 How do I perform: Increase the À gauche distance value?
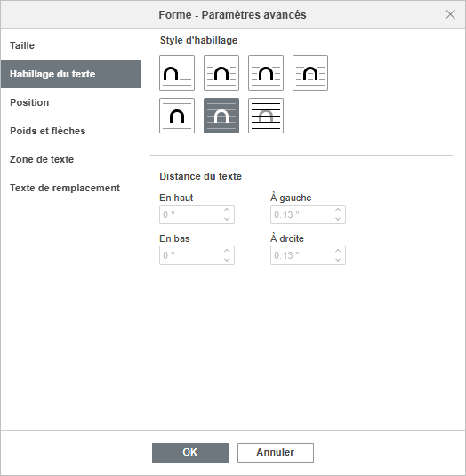pyautogui.click(x=338, y=210)
